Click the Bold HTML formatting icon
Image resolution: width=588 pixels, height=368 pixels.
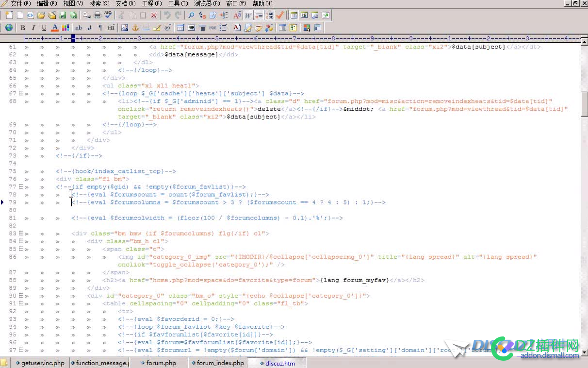click(x=23, y=28)
